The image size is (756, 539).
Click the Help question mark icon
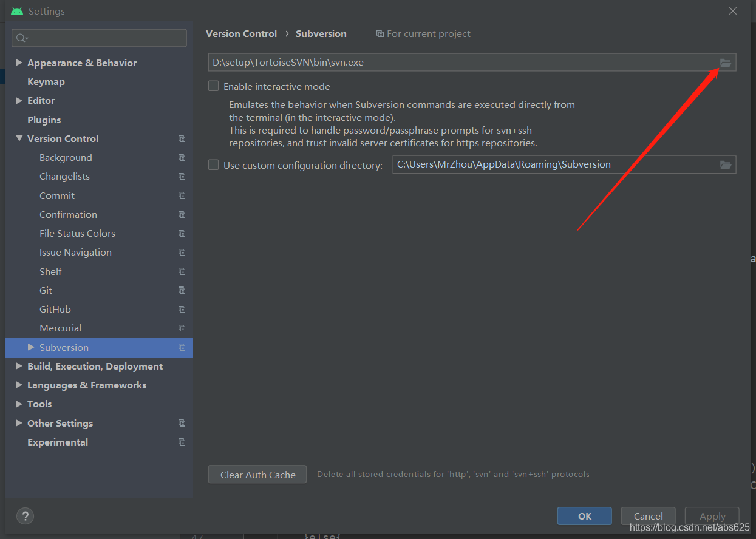coord(25,516)
